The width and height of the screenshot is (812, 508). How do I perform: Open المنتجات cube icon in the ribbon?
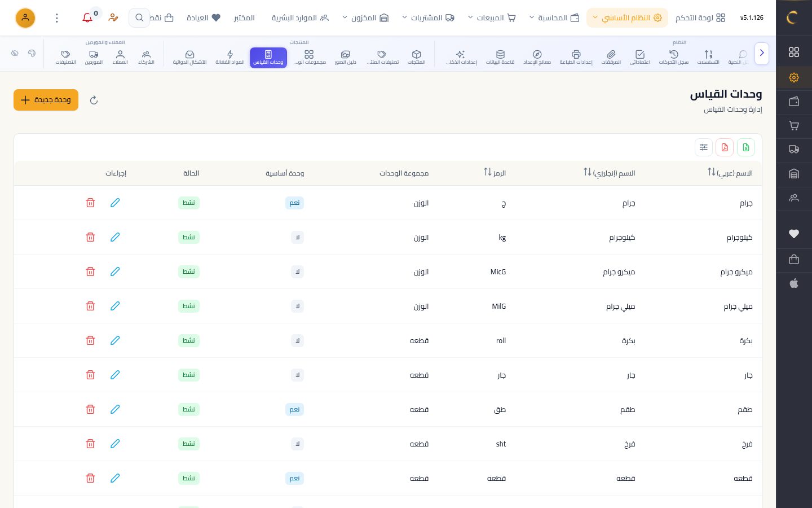[x=417, y=58]
